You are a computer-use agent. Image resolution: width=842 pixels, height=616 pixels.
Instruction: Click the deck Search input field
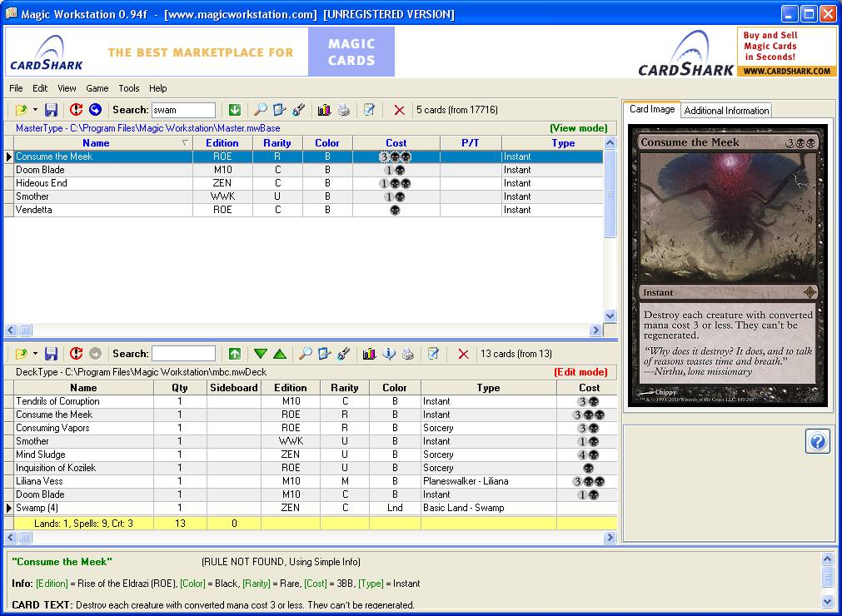pyautogui.click(x=184, y=354)
